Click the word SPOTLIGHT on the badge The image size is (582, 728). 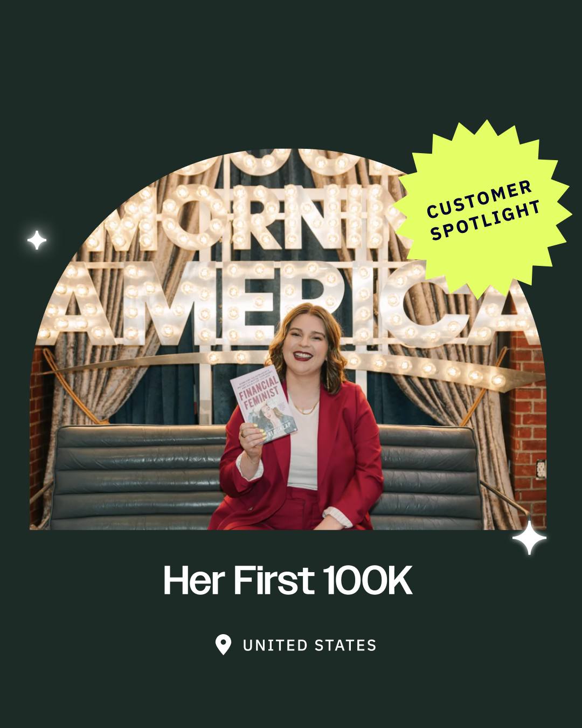click(486, 221)
